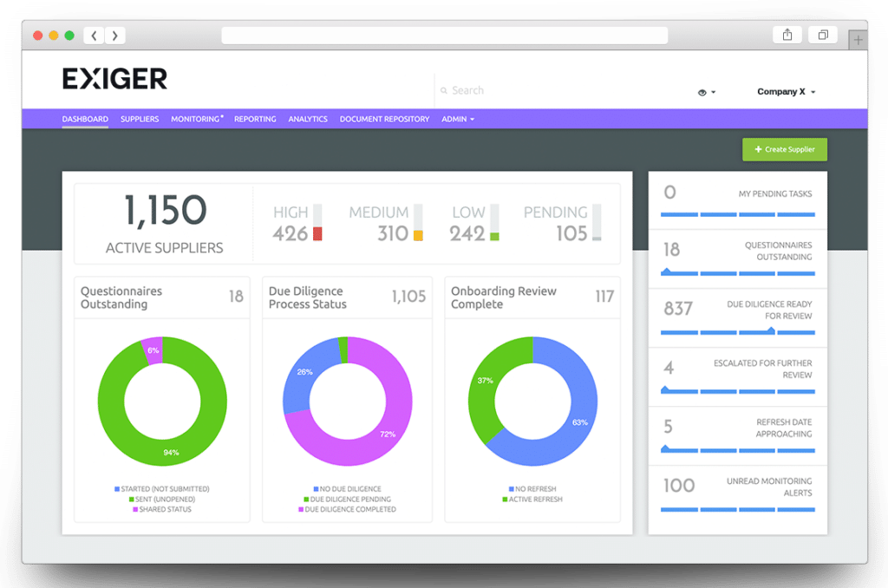888x588 pixels.
Task: Click the browser address bar
Action: pos(445,36)
